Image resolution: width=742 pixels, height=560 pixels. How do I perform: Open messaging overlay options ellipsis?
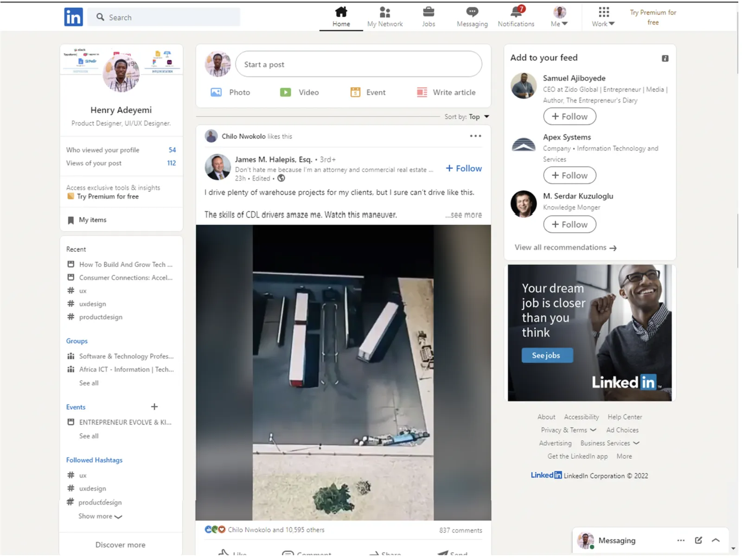(x=681, y=540)
